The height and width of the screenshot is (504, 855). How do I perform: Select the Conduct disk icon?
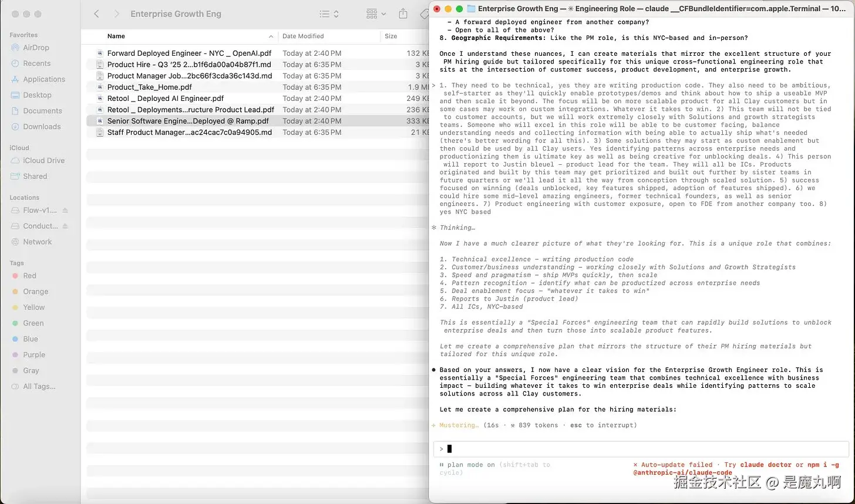click(x=15, y=226)
